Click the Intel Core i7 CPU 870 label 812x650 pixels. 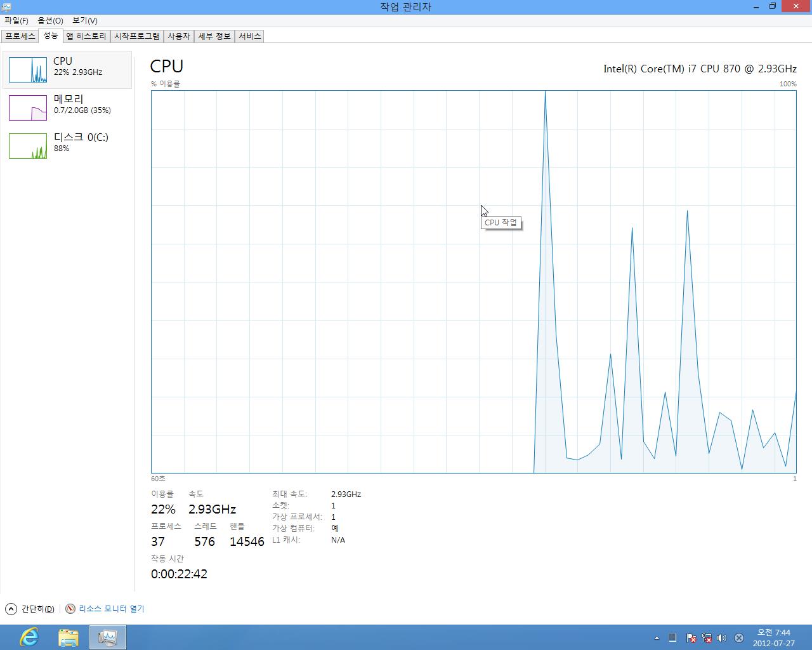pos(700,69)
